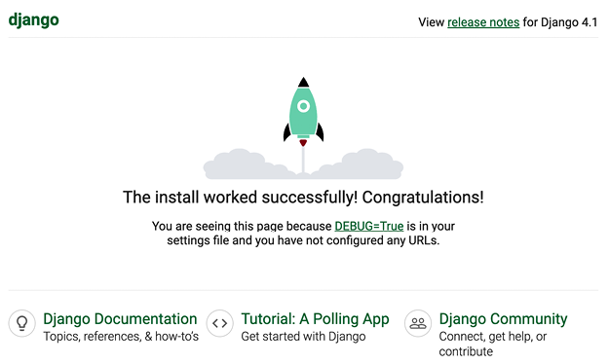Image resolution: width=609 pixels, height=364 pixels.
Task: Click the code brackets tutorial icon
Action: pos(220,323)
